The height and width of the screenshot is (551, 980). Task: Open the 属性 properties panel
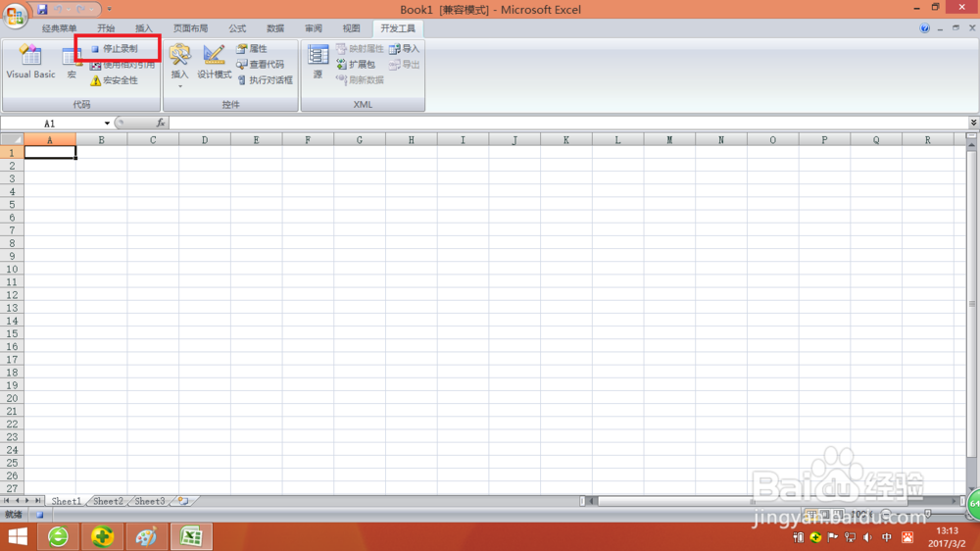click(x=252, y=48)
